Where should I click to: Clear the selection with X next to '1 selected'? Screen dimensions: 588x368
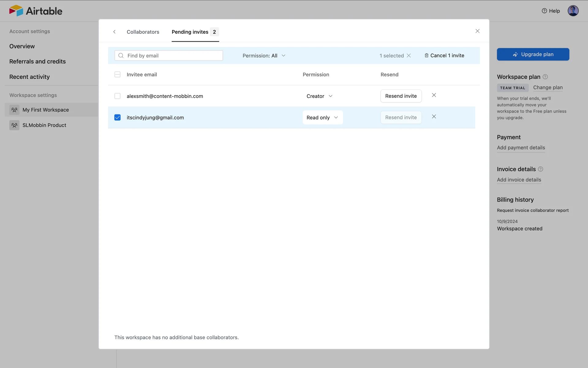click(409, 56)
